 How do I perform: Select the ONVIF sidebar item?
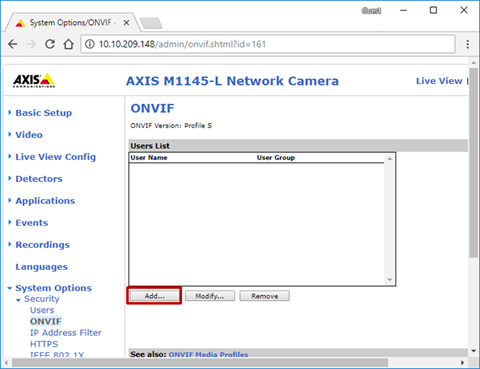click(x=46, y=321)
